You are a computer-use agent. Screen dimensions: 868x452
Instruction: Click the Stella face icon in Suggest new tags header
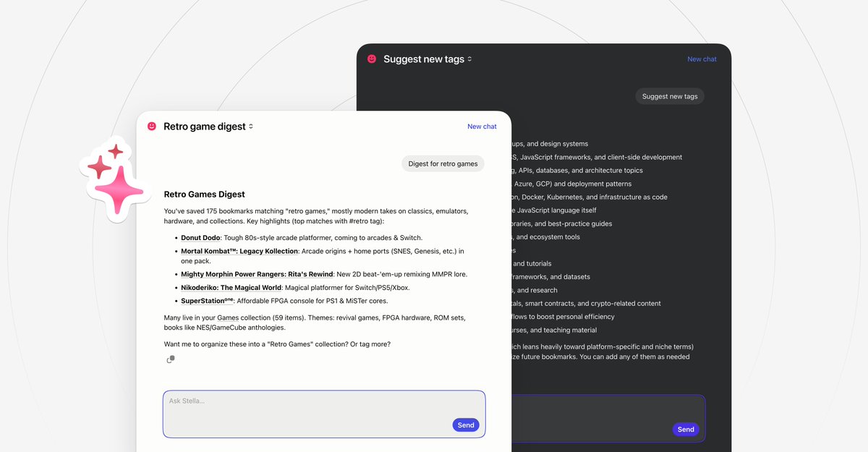pyautogui.click(x=372, y=59)
